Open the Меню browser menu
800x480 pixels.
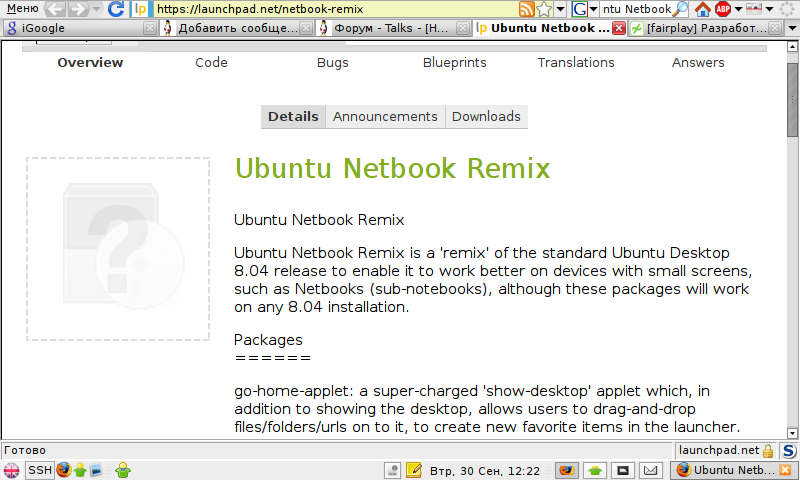[22, 9]
